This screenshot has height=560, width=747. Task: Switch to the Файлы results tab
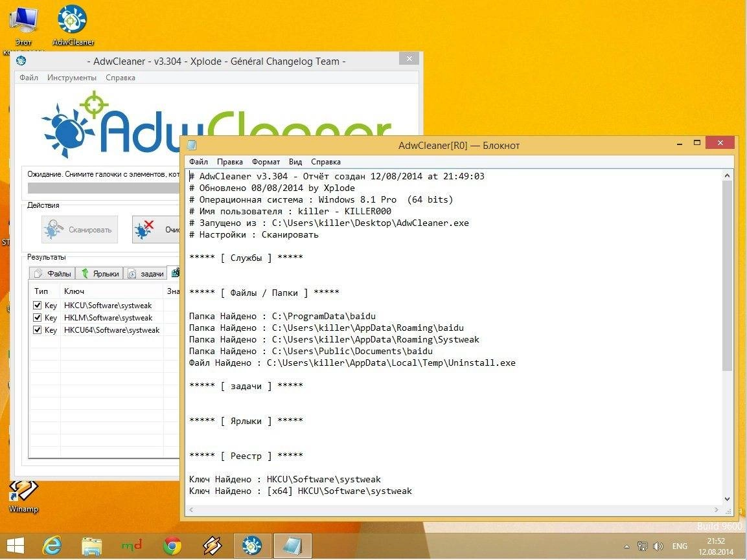(52, 273)
